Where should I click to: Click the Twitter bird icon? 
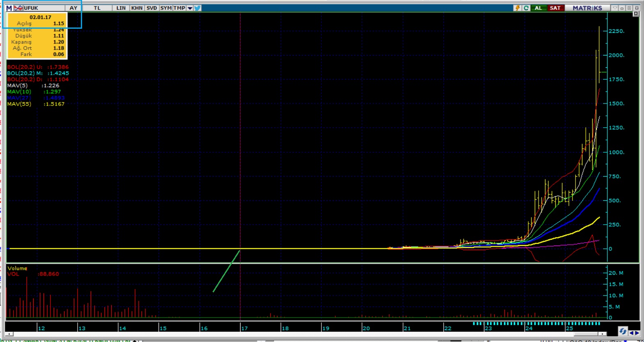197,8
